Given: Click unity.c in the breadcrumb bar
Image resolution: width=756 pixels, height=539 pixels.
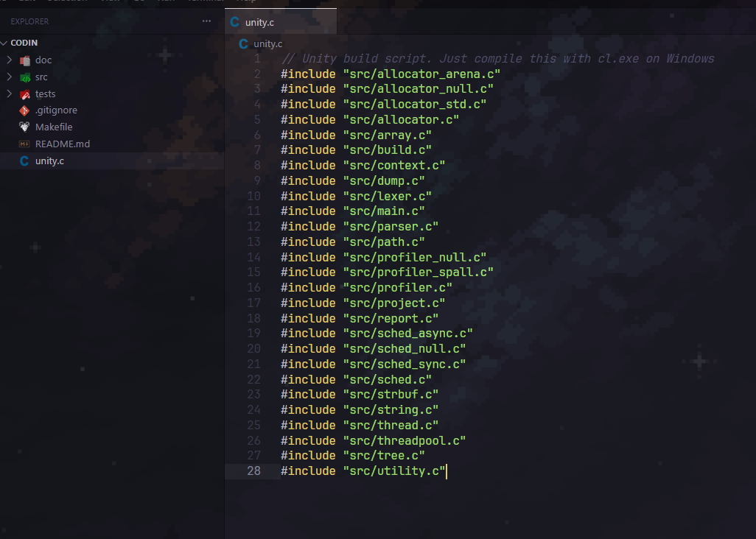Looking at the screenshot, I should pyautogui.click(x=267, y=44).
